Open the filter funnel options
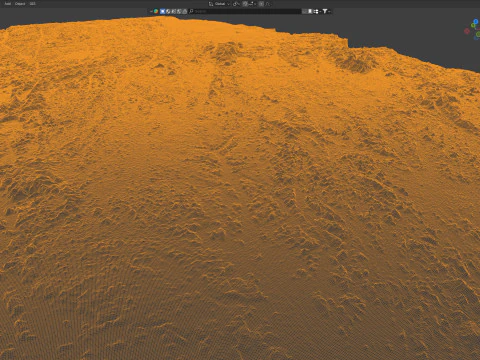The height and width of the screenshot is (360, 480). pyautogui.click(x=325, y=11)
